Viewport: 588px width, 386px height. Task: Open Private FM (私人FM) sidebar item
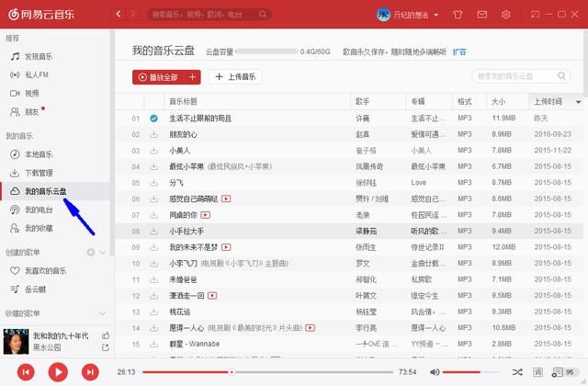[x=29, y=74]
